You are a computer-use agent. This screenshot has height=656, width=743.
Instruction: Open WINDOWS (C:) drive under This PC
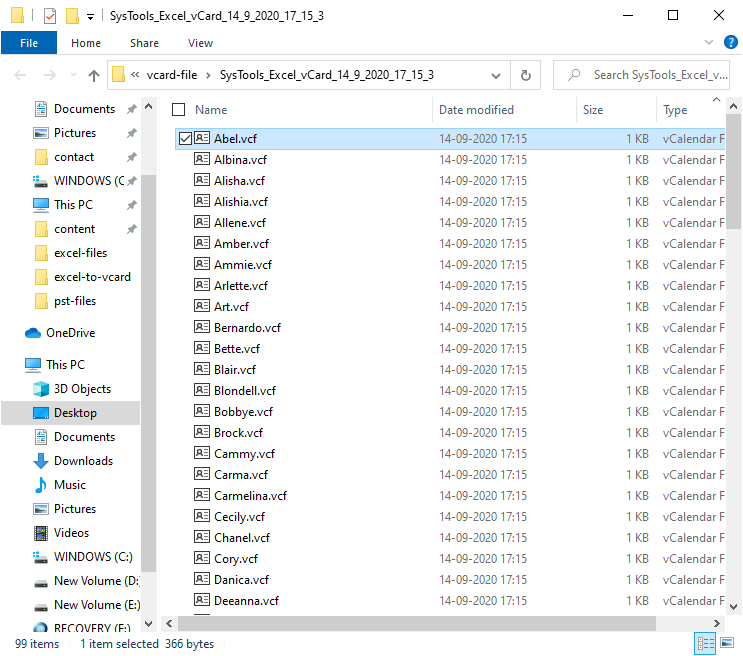(x=93, y=556)
